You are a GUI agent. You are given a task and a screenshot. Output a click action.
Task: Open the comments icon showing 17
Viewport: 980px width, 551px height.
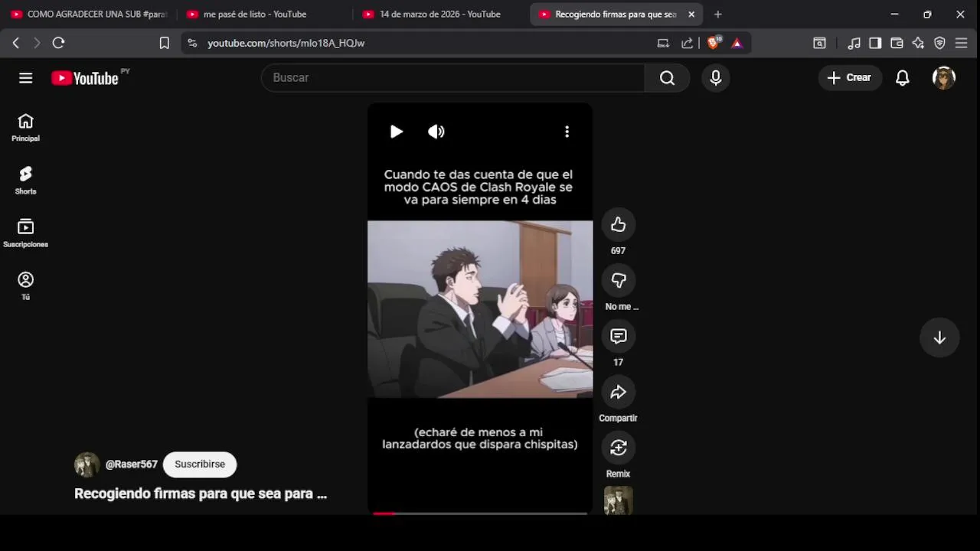(618, 336)
